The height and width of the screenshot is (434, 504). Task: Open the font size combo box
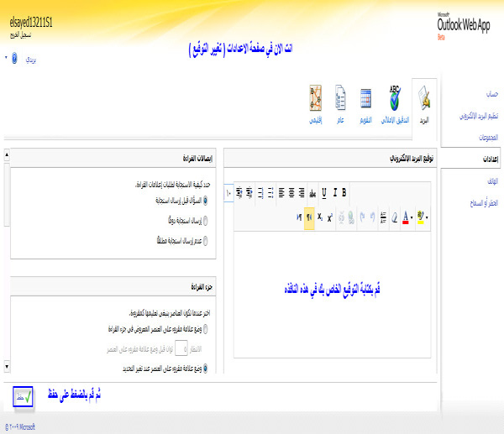coord(228,192)
